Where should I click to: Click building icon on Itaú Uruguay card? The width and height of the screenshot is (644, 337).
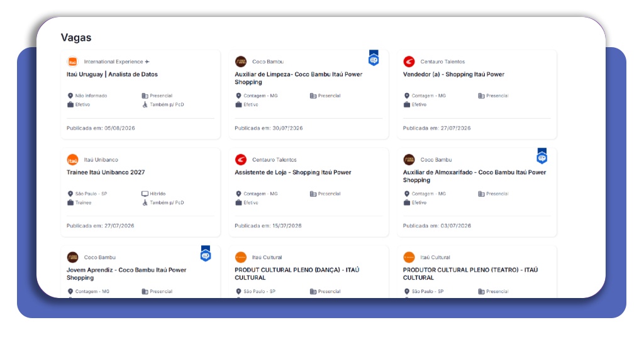(x=145, y=96)
